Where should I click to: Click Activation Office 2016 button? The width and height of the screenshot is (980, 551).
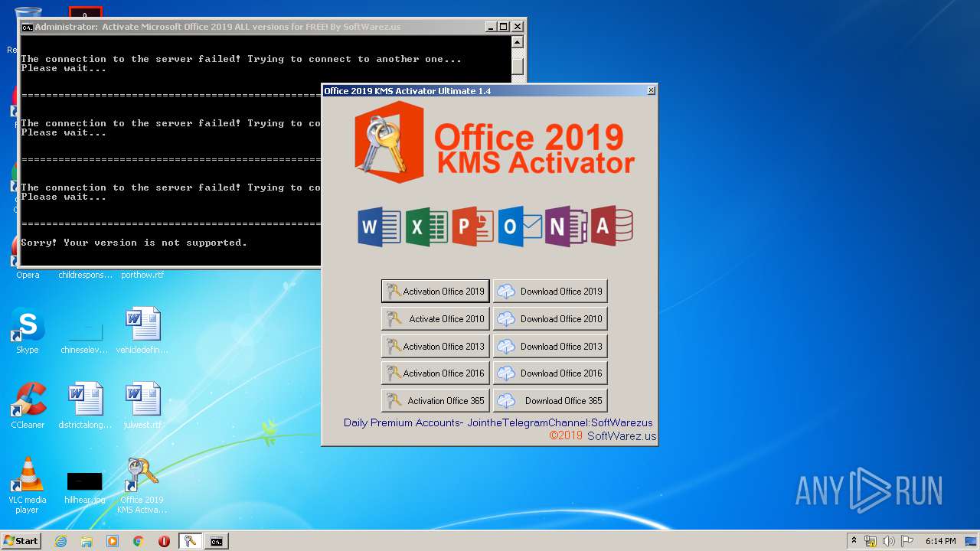[435, 373]
